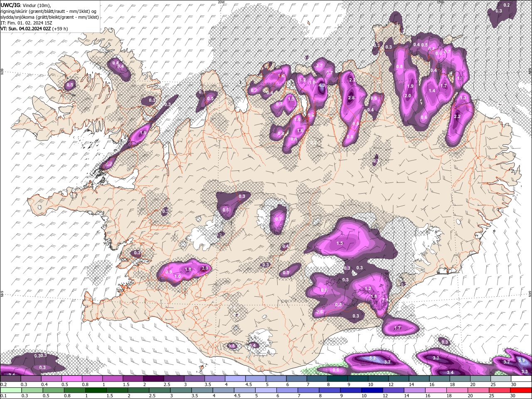Select the bright red 30+ lower scale swatch

[522, 390]
